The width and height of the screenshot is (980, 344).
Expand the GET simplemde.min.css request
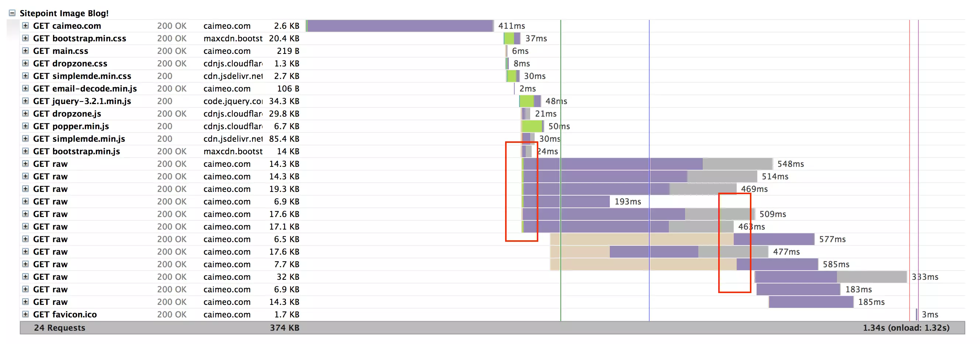[x=25, y=76]
